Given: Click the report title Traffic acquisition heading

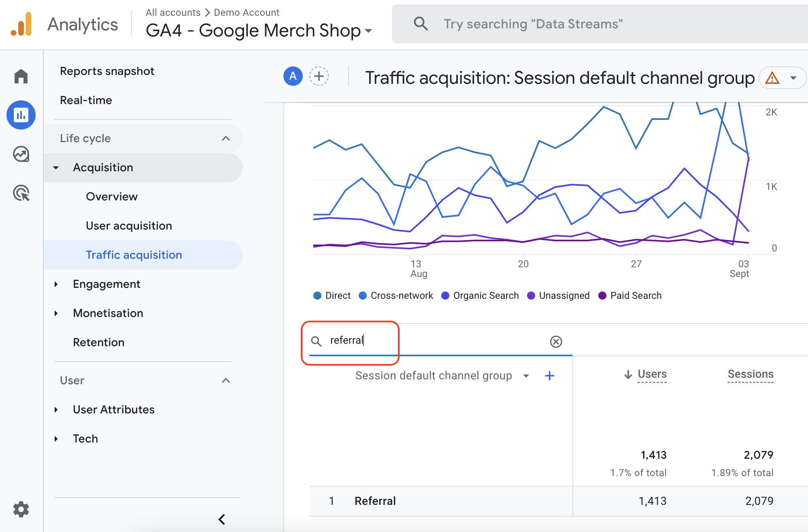Looking at the screenshot, I should pyautogui.click(x=560, y=78).
